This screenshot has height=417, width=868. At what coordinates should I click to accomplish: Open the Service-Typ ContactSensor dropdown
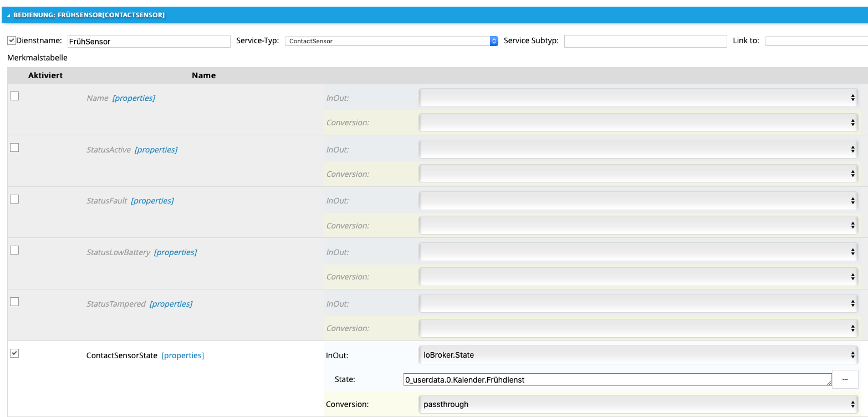coord(391,41)
